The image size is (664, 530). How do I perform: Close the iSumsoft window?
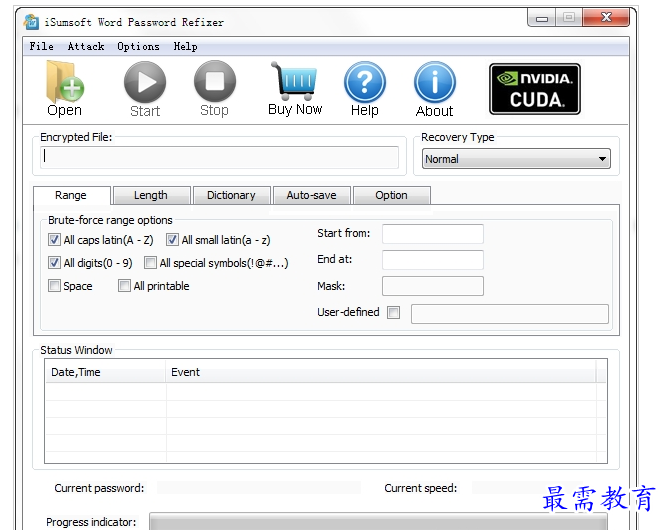click(x=606, y=18)
